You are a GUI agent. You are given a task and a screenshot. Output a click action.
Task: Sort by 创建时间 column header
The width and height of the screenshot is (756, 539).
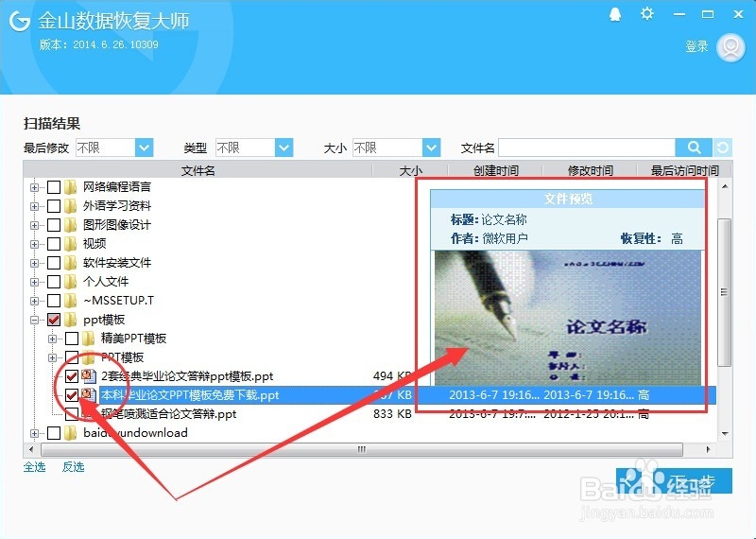(495, 170)
